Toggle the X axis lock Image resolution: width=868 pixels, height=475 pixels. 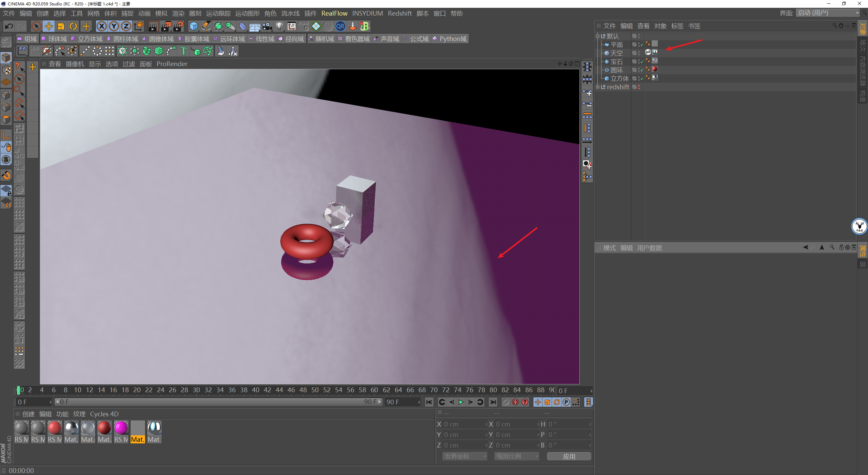pos(101,26)
